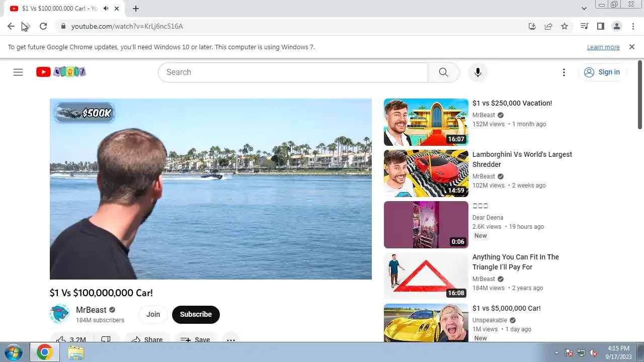Close the YouTube browser tab
Image resolution: width=644 pixels, height=362 pixels.
[x=117, y=9]
